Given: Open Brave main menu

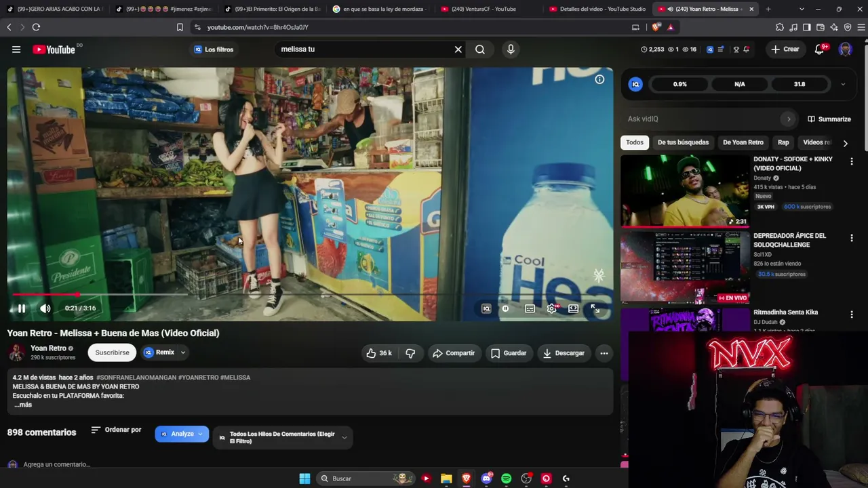Looking at the screenshot, I should tap(861, 27).
